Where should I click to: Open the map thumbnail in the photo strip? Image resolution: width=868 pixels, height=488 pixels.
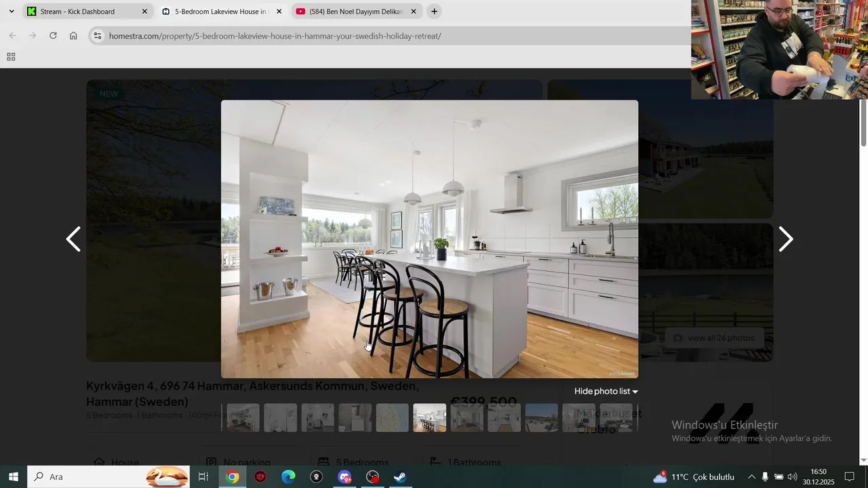(x=393, y=418)
